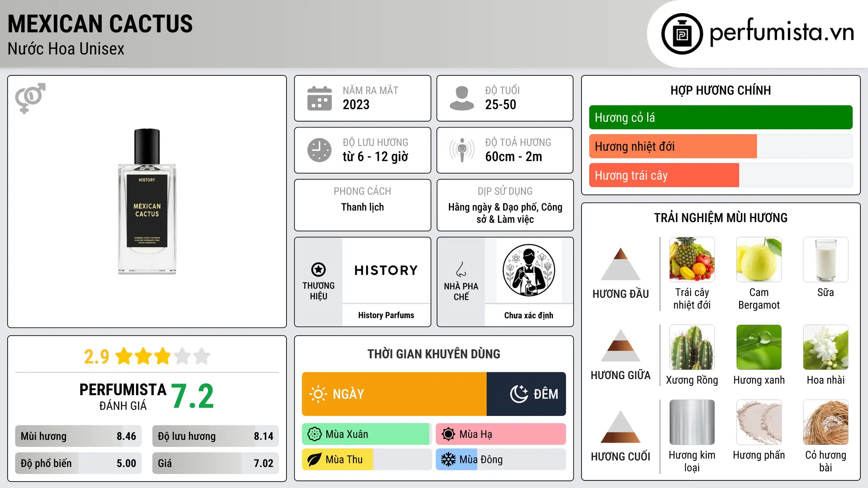Image resolution: width=868 pixels, height=488 pixels.
Task: Click the projection value 60cm - 2m
Action: (514, 157)
